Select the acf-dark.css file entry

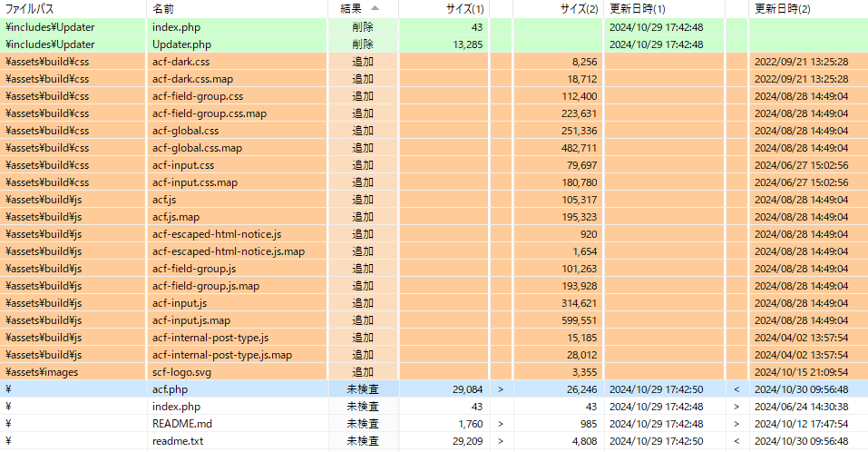point(181,62)
